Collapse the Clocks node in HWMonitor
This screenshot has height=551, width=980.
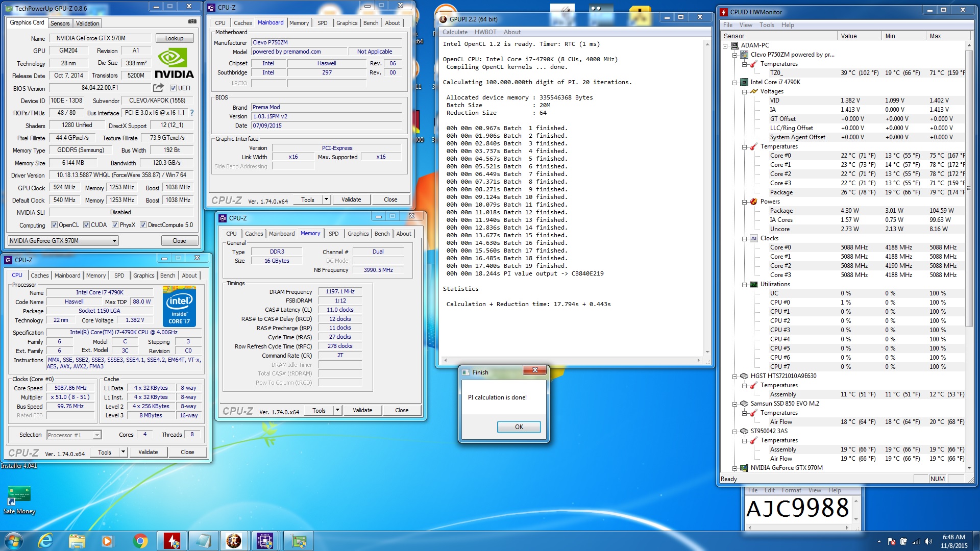(x=744, y=238)
